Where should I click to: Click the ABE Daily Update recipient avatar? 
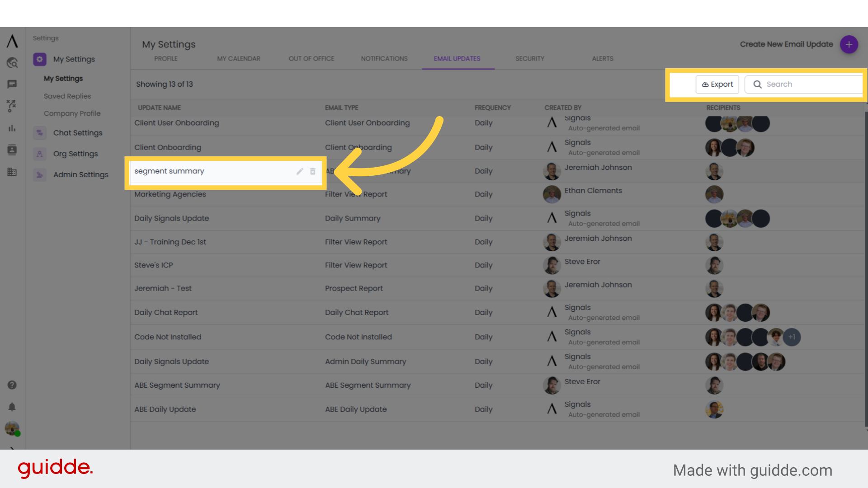715,410
